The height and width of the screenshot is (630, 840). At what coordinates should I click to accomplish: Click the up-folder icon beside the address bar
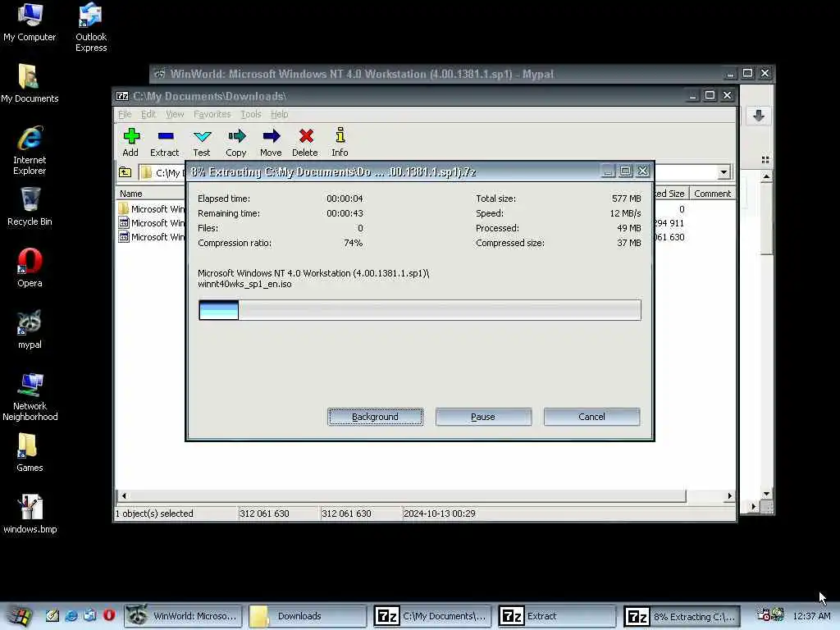click(x=125, y=172)
